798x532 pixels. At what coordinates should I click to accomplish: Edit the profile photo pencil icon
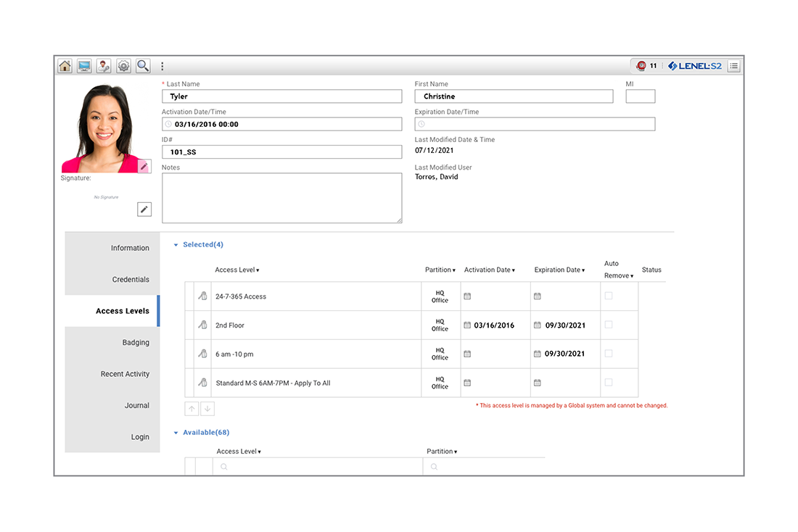tap(144, 166)
